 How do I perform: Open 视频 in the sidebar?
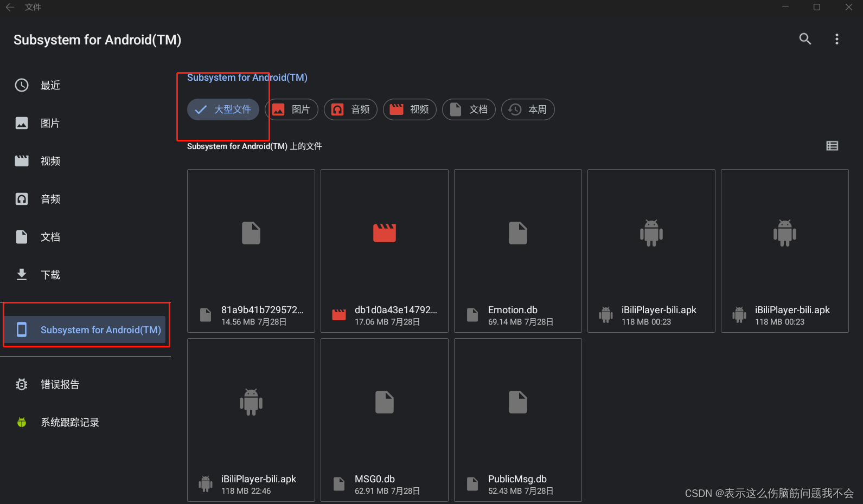[x=87, y=161]
